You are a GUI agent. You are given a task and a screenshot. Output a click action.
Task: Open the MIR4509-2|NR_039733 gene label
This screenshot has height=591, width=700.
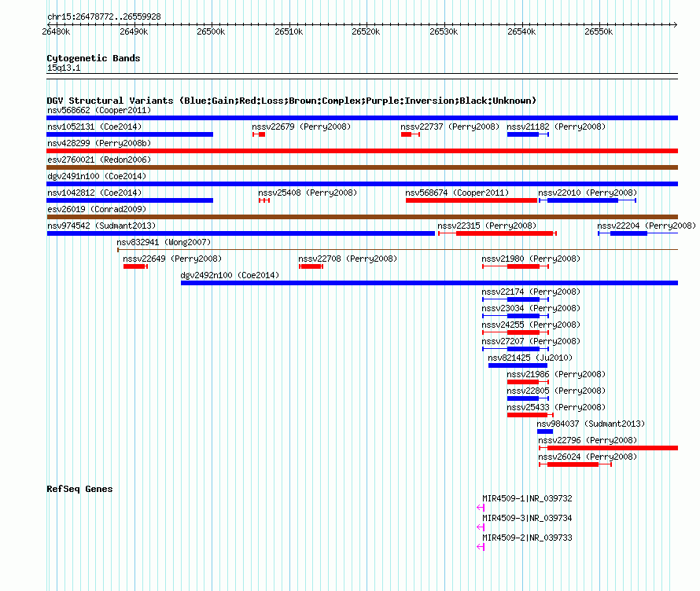pos(527,538)
